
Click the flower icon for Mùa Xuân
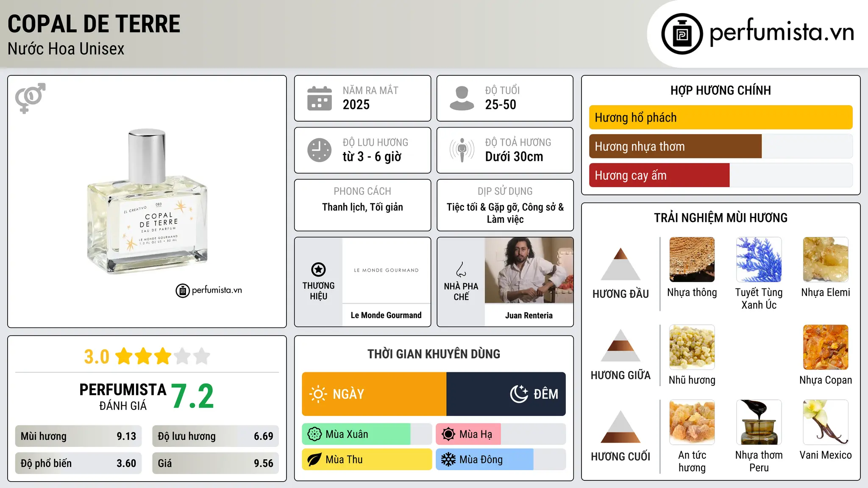tap(314, 434)
